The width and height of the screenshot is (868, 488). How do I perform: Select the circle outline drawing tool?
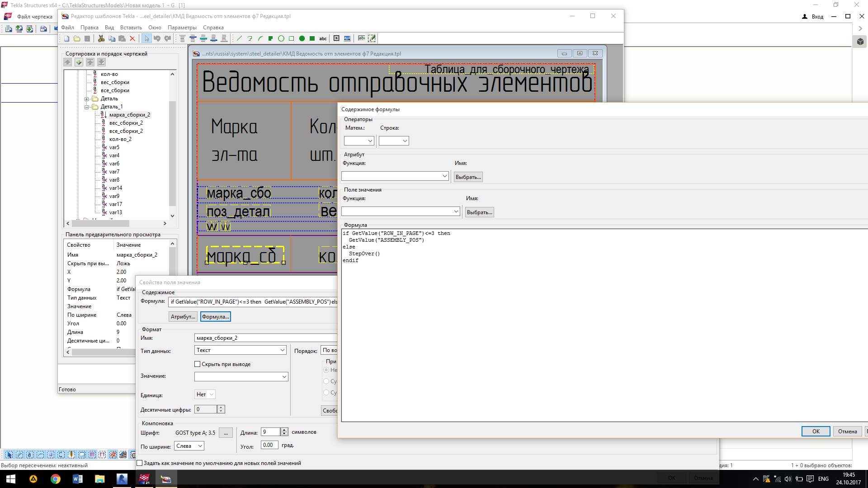pyautogui.click(x=281, y=38)
